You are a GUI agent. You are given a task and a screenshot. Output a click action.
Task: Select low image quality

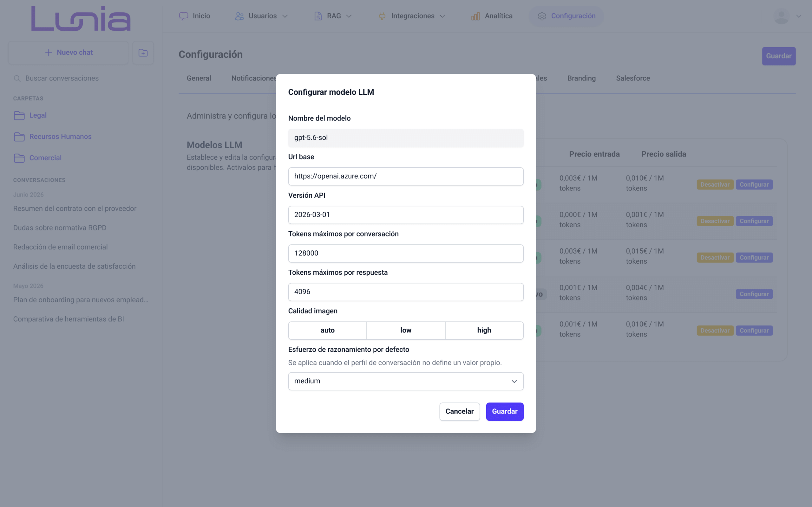pos(406,330)
